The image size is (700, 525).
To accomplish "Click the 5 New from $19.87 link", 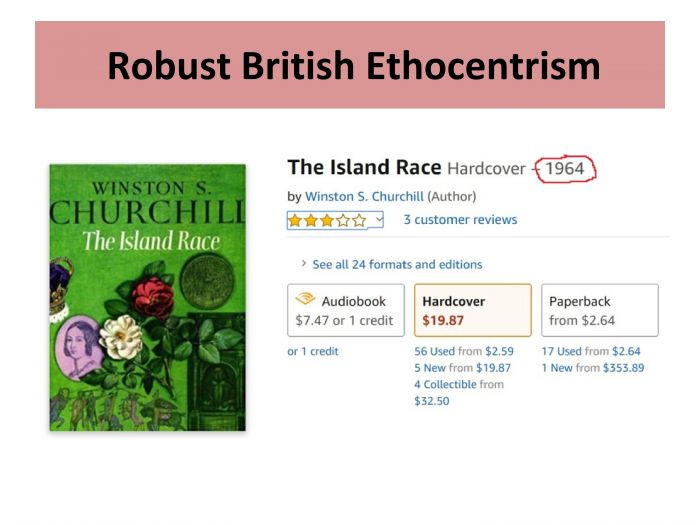I will point(462,368).
